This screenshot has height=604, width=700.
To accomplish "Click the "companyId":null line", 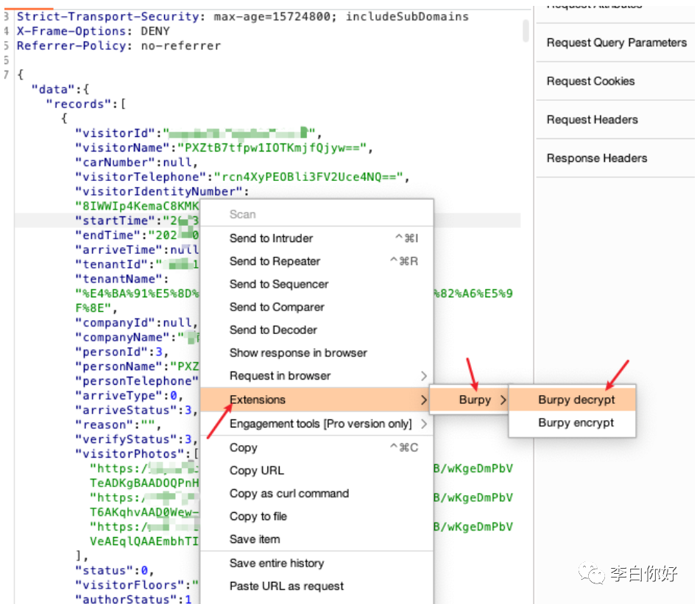I will [136, 323].
